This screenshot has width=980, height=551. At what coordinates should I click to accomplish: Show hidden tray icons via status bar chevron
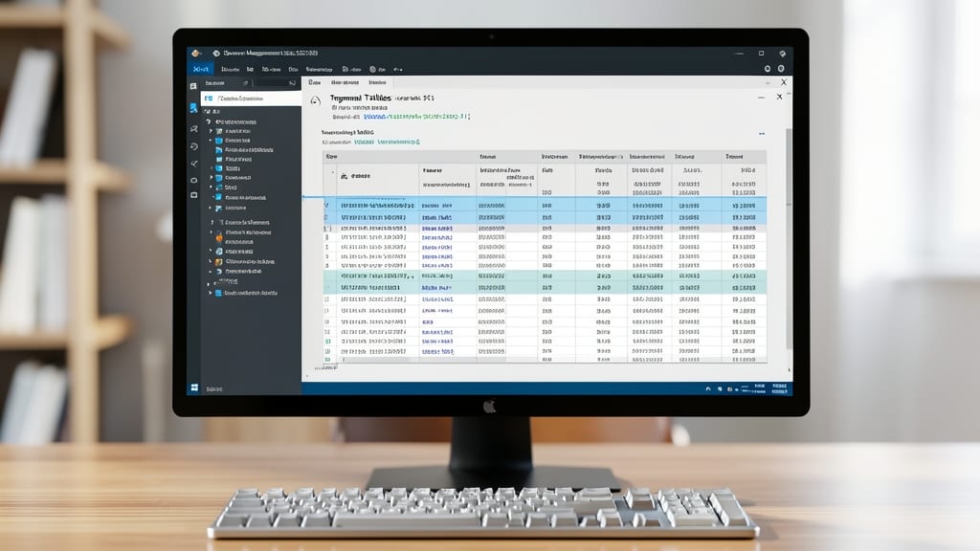[x=708, y=388]
